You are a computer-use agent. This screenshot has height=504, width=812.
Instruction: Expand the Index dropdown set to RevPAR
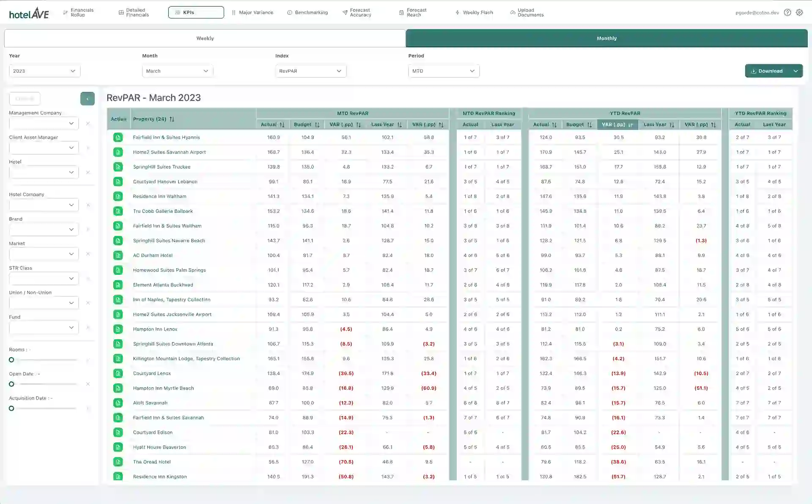(310, 71)
